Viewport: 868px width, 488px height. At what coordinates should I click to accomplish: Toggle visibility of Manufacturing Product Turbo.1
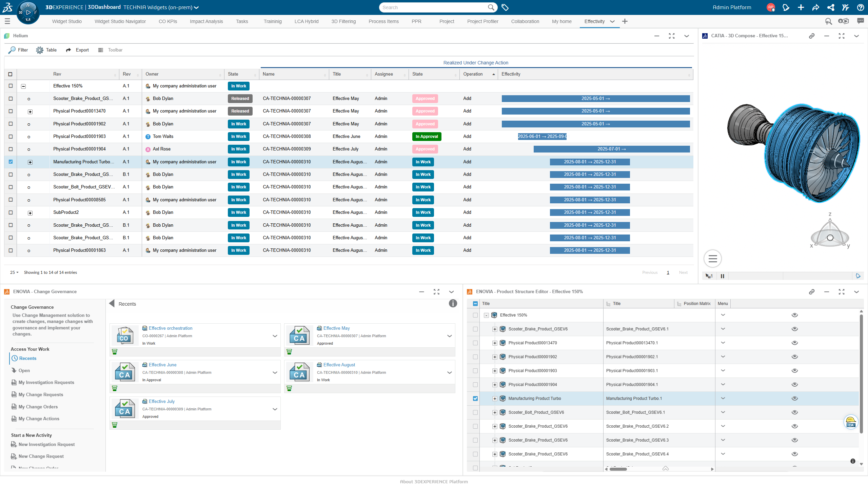point(794,399)
